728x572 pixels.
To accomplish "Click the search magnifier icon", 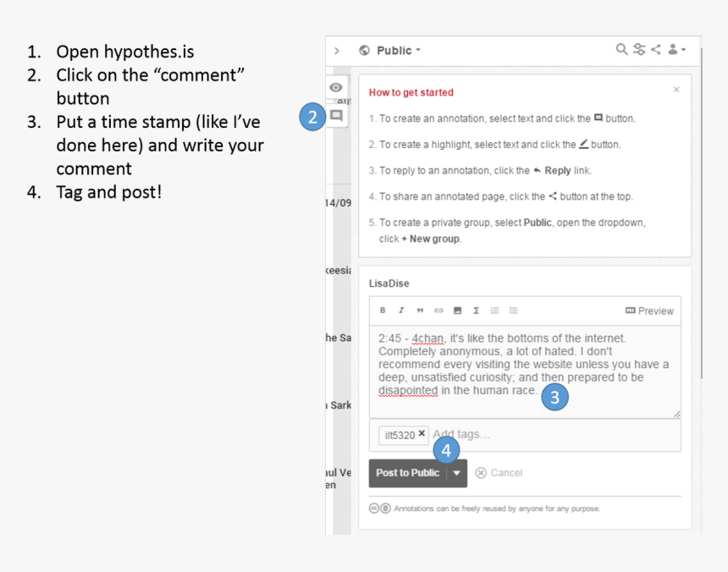I will coord(621,49).
